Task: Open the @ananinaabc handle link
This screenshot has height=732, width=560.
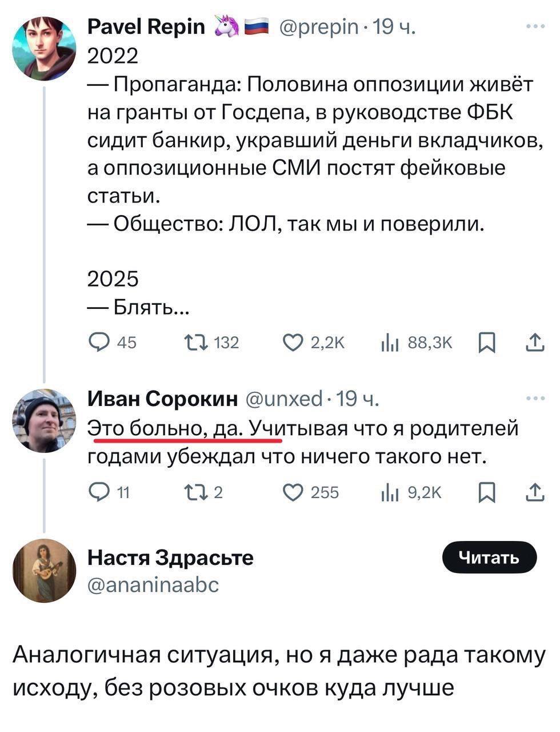Action: click(153, 584)
